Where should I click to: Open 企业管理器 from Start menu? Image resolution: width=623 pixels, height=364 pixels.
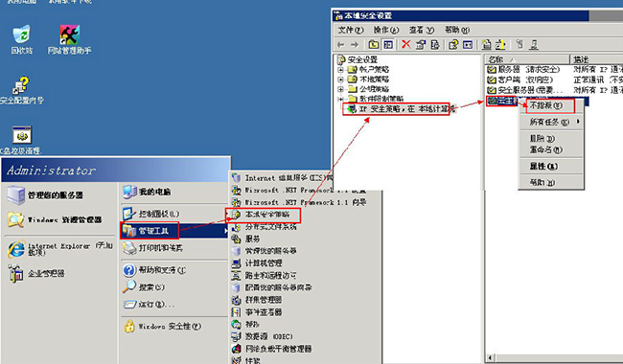coord(36,273)
